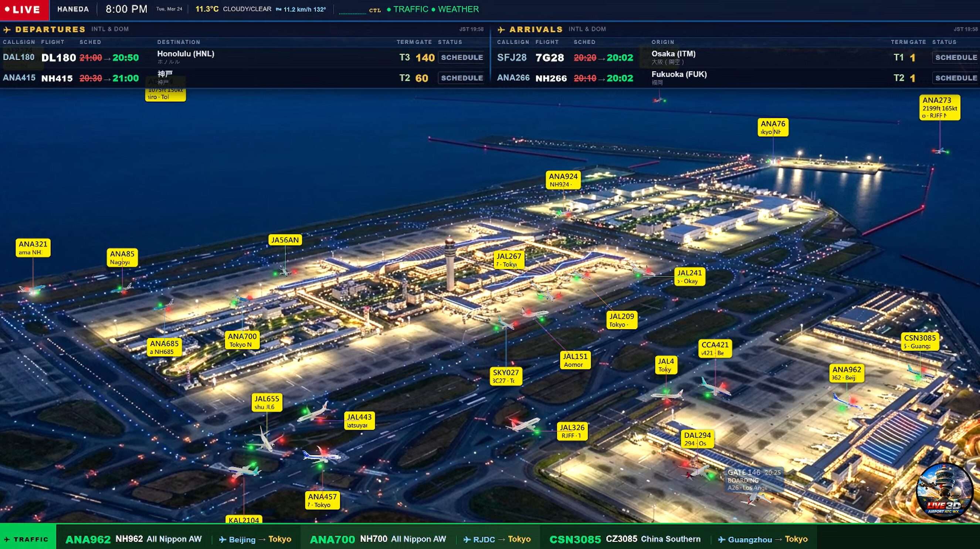Click the airplane icon before Beijing route
The width and height of the screenshot is (980, 549).
click(x=223, y=539)
